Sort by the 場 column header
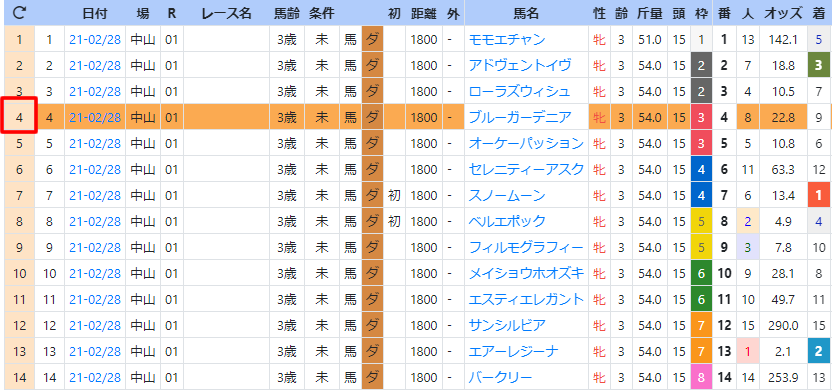 point(143,13)
